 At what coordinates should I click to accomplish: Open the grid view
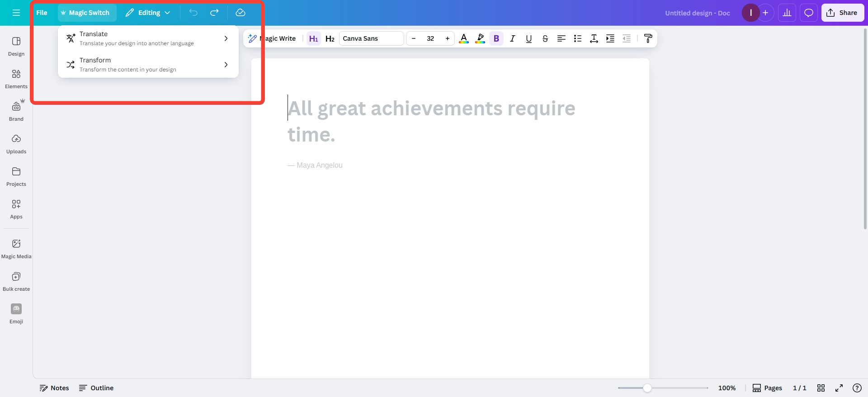point(821,388)
